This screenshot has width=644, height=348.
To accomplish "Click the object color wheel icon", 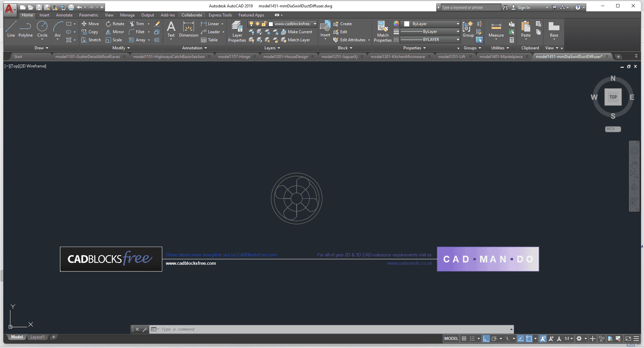I will coord(396,24).
